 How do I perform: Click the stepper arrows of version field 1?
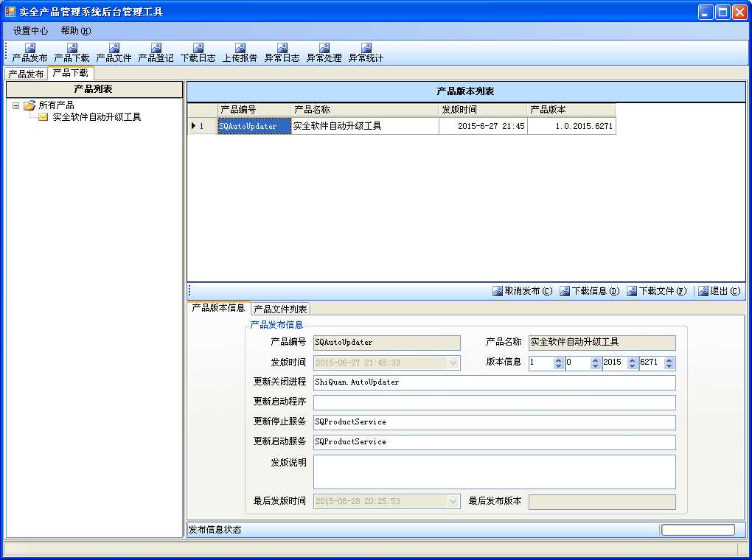558,363
